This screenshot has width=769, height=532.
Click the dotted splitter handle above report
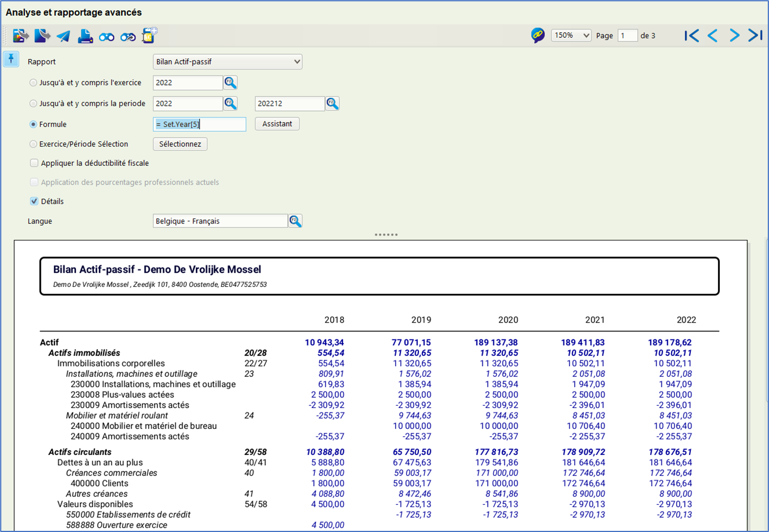pos(386,234)
